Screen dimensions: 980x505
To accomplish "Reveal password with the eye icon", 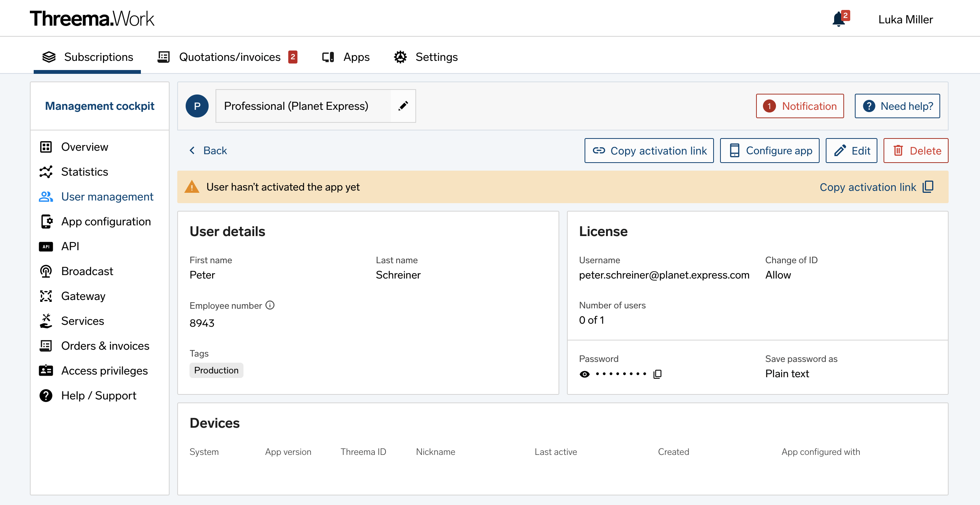I will point(584,374).
